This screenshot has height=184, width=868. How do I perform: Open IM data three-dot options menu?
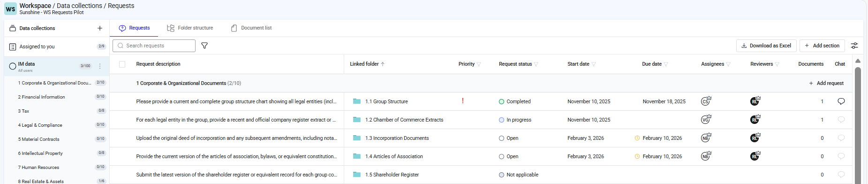(x=100, y=66)
